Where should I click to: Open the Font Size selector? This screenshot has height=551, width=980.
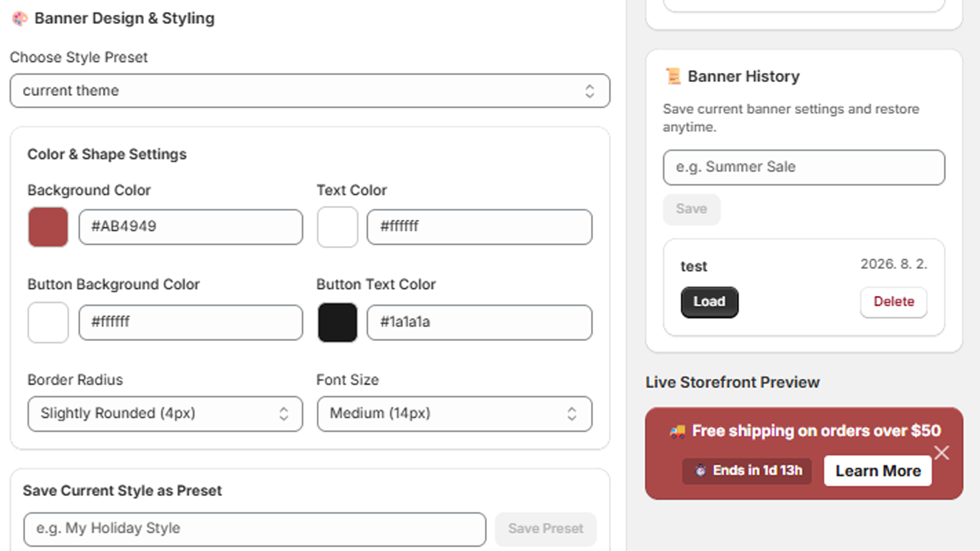pos(454,414)
